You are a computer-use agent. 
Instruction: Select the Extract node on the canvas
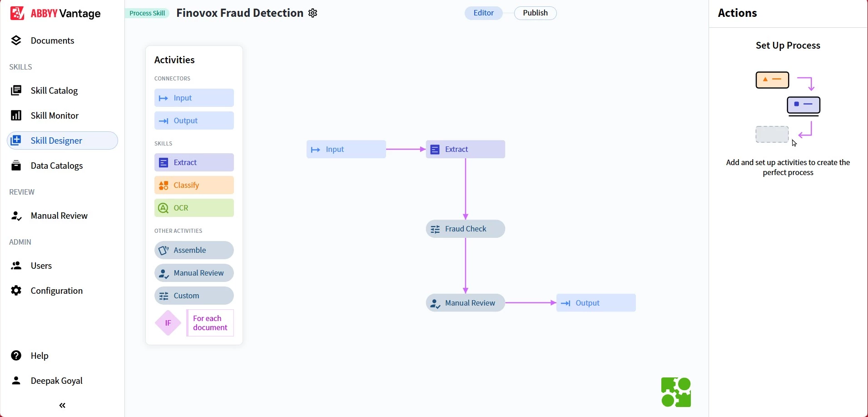click(465, 149)
